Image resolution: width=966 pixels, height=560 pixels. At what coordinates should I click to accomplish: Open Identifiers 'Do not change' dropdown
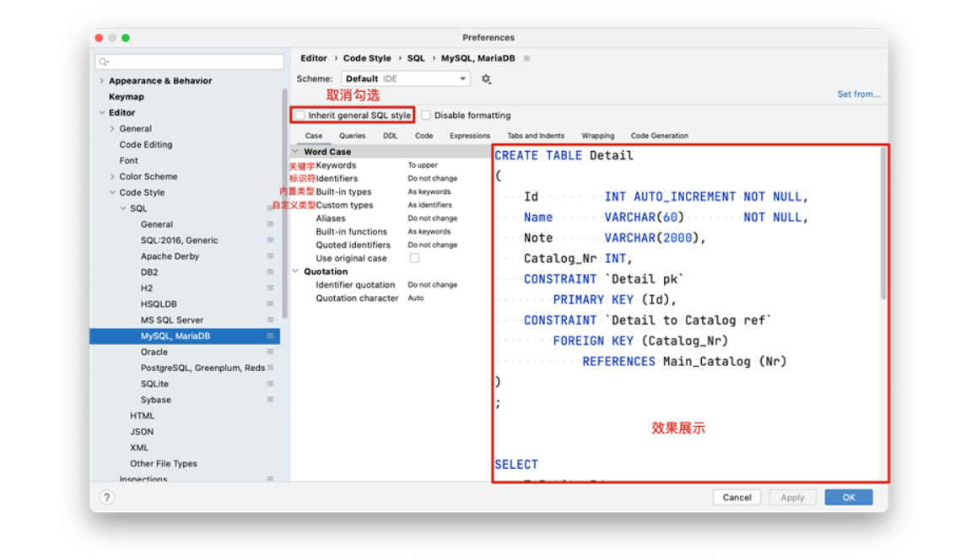(x=433, y=179)
